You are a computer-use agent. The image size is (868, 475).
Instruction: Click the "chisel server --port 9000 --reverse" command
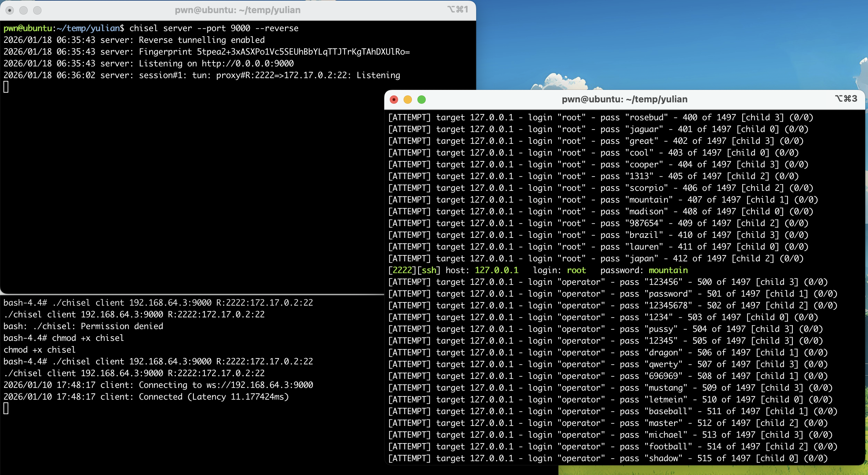[214, 28]
